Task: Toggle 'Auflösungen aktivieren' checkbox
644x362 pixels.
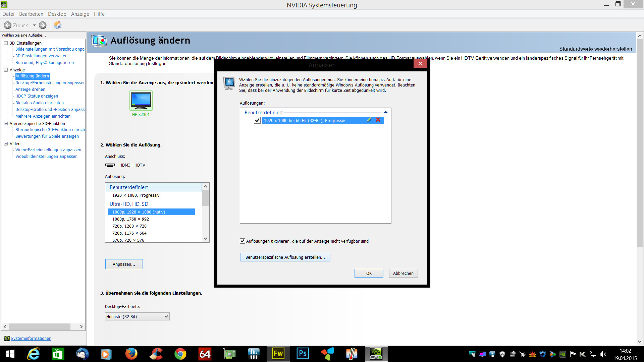Action: pyautogui.click(x=243, y=241)
